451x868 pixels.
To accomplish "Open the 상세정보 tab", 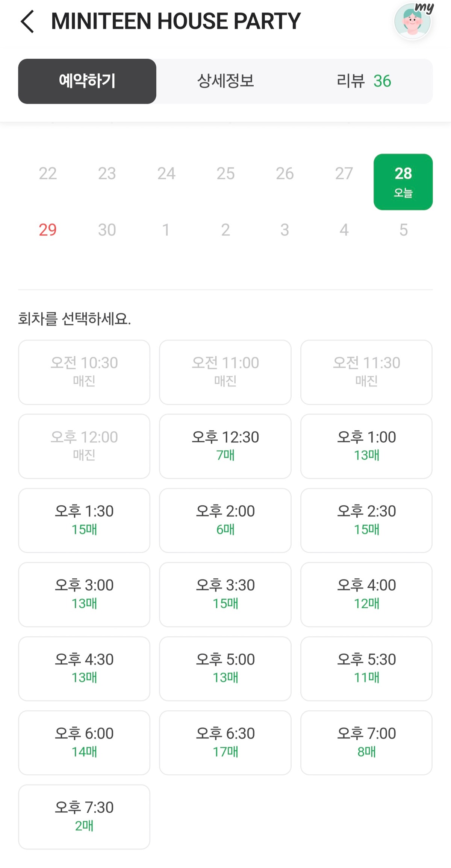I will 225,81.
